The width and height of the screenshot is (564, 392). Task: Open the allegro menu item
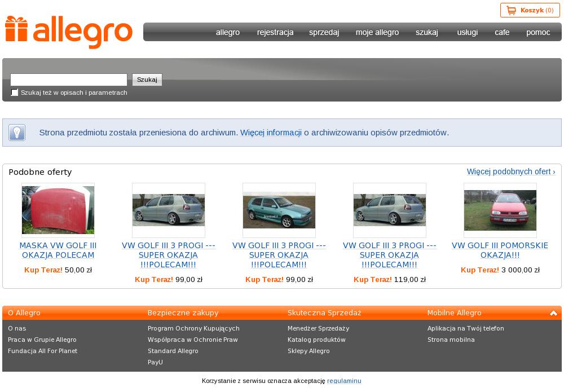(x=228, y=32)
